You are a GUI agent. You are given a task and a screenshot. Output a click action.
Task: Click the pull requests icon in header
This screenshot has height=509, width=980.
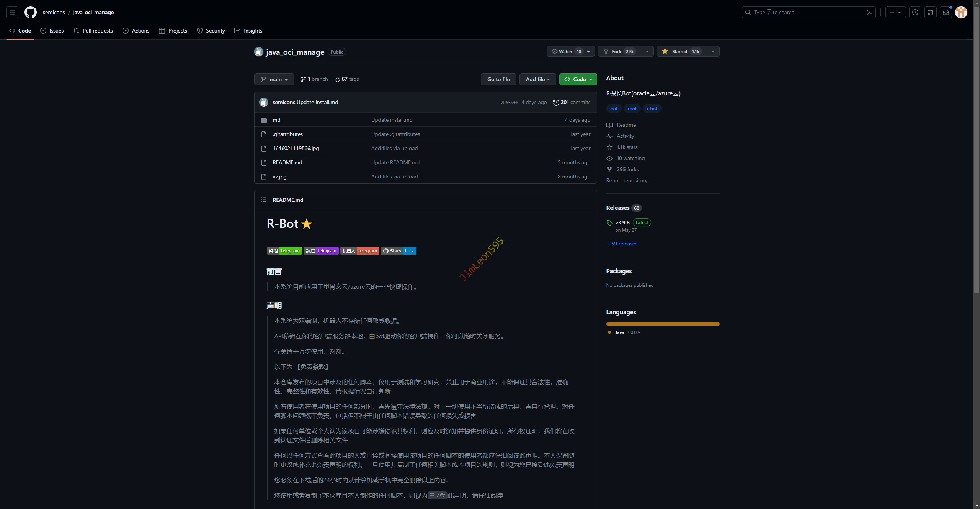[x=931, y=12]
